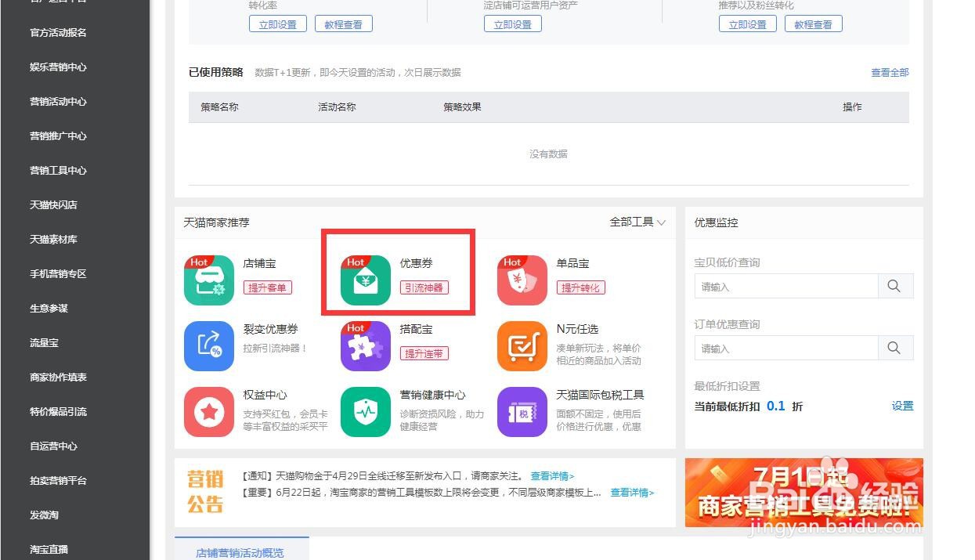Click the 权益中心 title text
Image resolution: width=975 pixels, height=560 pixels.
coord(265,395)
